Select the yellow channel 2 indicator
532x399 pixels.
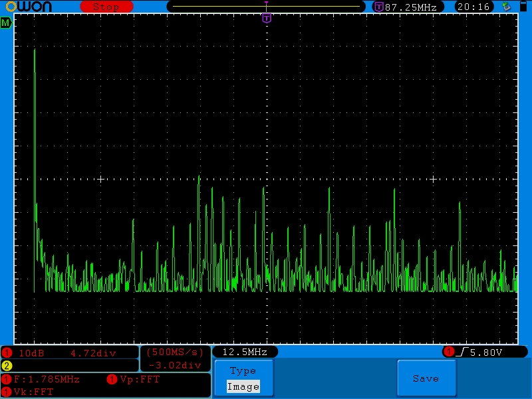pos(7,365)
